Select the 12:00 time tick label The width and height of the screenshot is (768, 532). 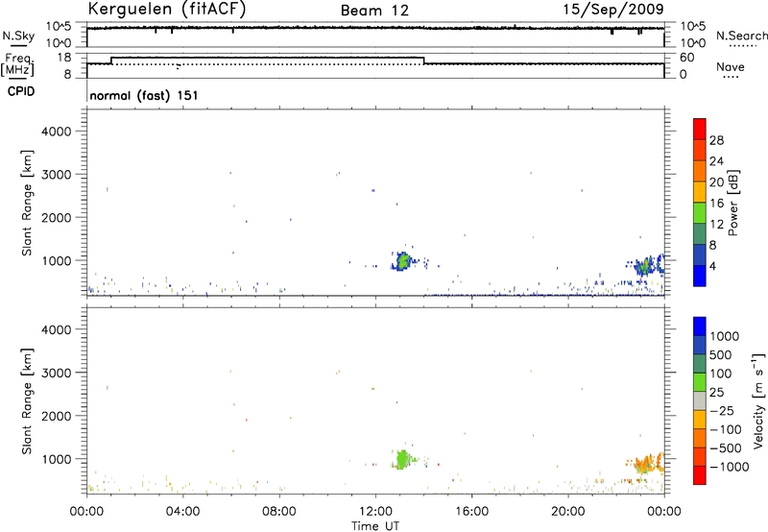coord(375,512)
